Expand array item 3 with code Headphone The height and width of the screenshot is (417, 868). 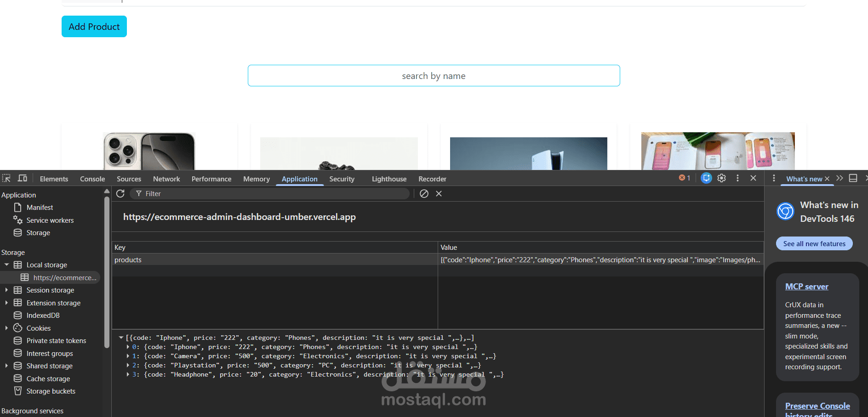128,375
